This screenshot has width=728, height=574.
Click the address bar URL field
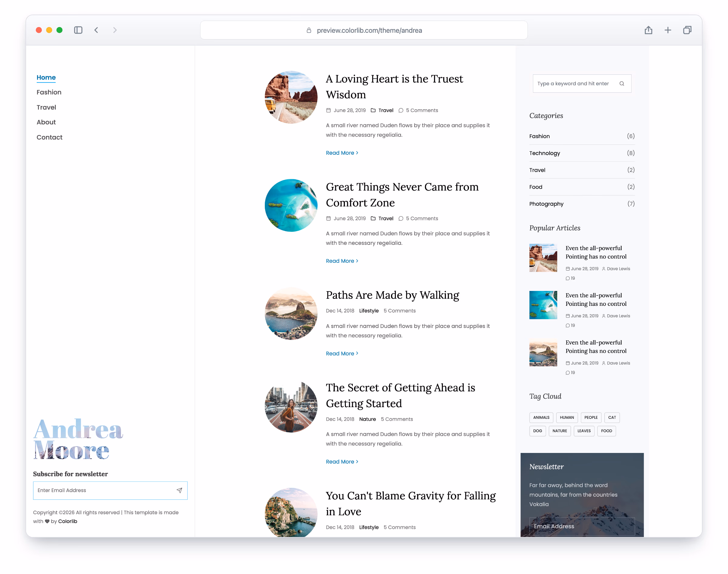364,30
